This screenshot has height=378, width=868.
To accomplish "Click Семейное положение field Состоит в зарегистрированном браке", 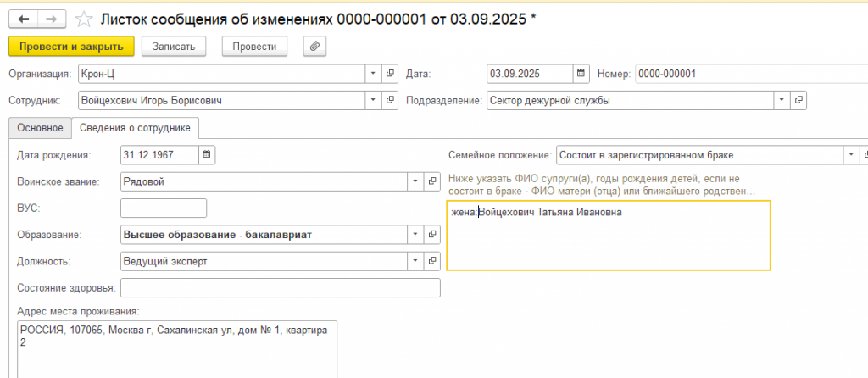I will 699,155.
